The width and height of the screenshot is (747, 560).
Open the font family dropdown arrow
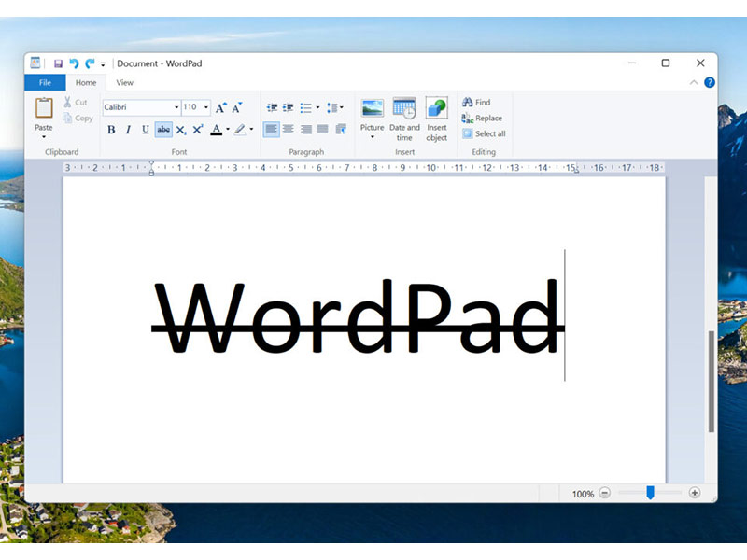point(176,107)
